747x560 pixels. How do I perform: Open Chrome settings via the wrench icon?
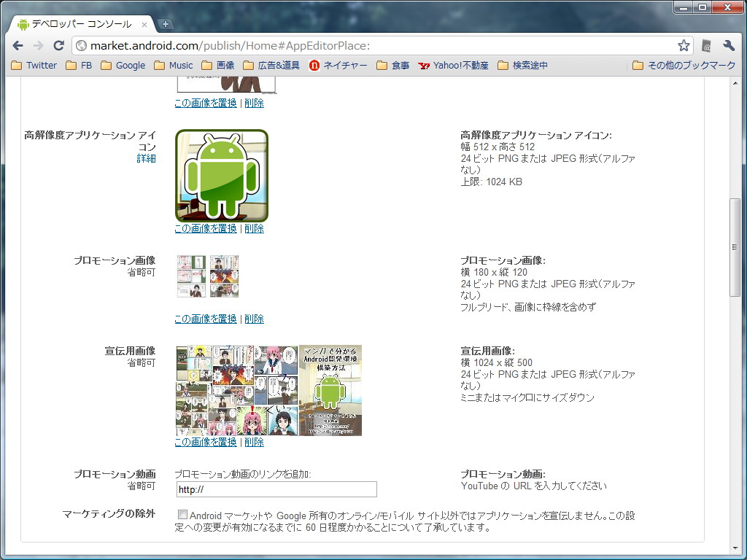729,44
